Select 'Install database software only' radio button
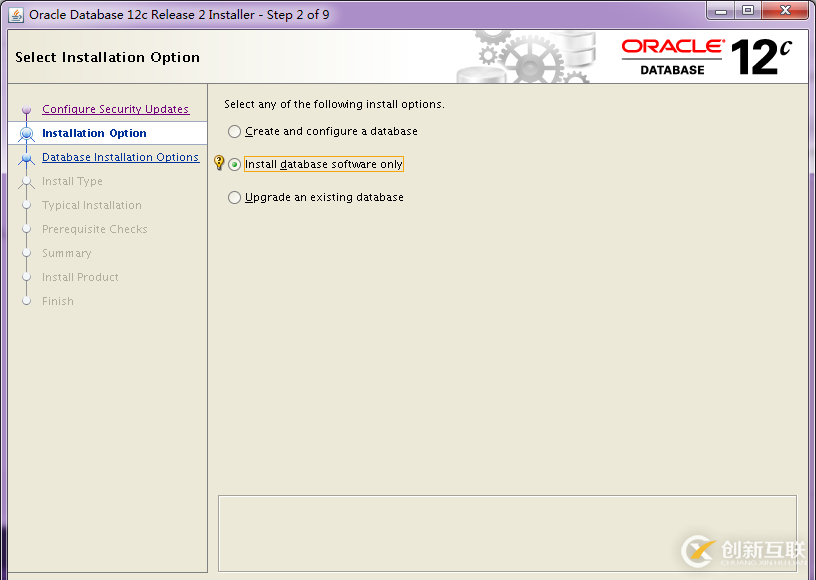The height and width of the screenshot is (580, 816). pos(235,164)
